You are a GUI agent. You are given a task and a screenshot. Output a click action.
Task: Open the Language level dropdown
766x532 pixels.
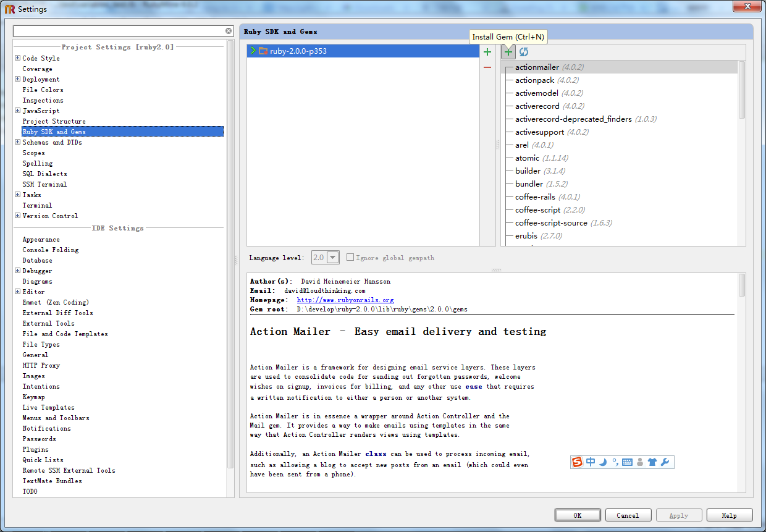point(333,258)
